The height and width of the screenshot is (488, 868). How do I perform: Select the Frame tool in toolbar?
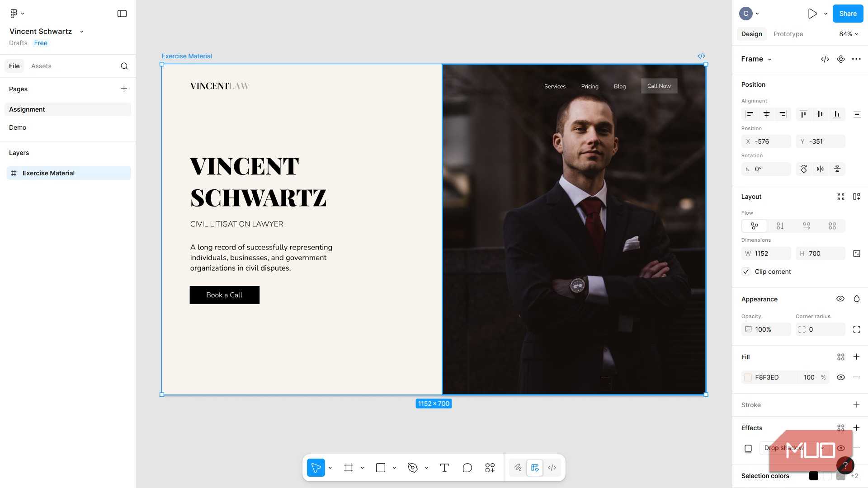(349, 468)
